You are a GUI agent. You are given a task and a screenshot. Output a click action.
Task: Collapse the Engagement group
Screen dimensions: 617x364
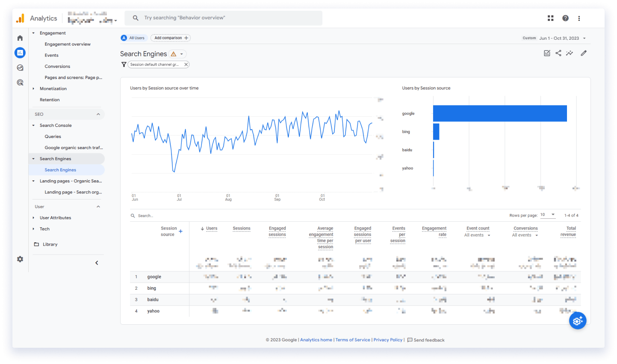tap(33, 33)
